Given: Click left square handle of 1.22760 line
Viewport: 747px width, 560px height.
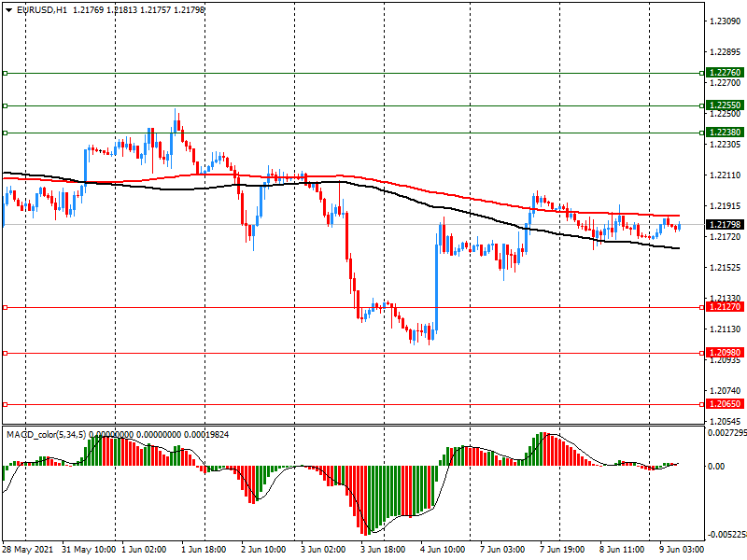Looking at the screenshot, I should pos(5,73).
